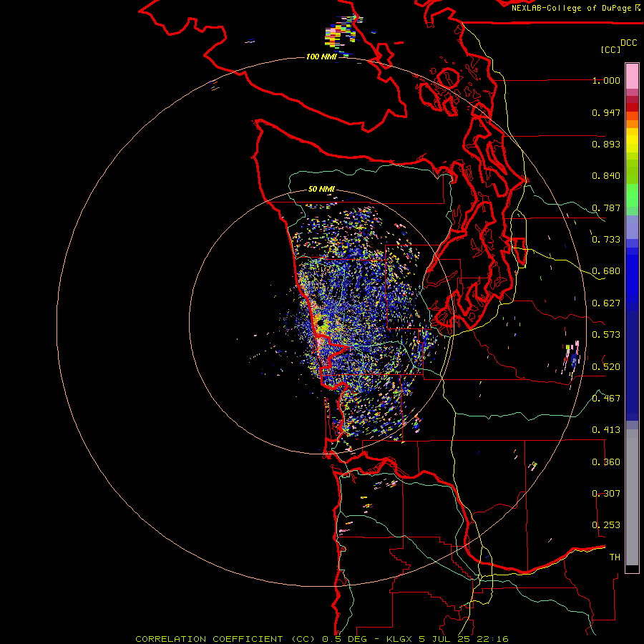Pick the gray segment of the color bar

pos(632,497)
